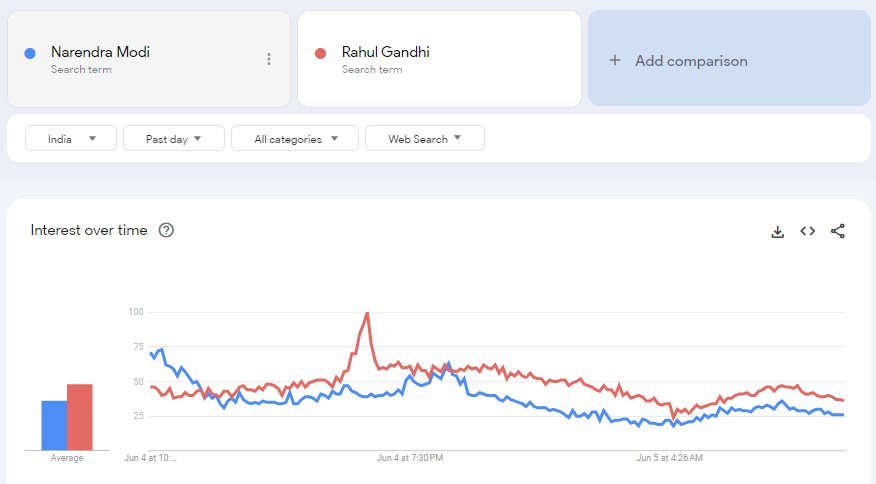This screenshot has width=876, height=484.
Task: Open the Web Search type dropdown
Action: pyautogui.click(x=425, y=139)
